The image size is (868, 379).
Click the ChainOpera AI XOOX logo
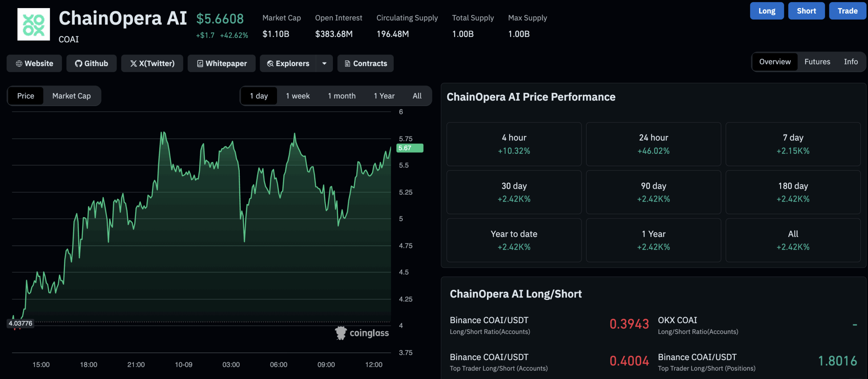point(33,24)
